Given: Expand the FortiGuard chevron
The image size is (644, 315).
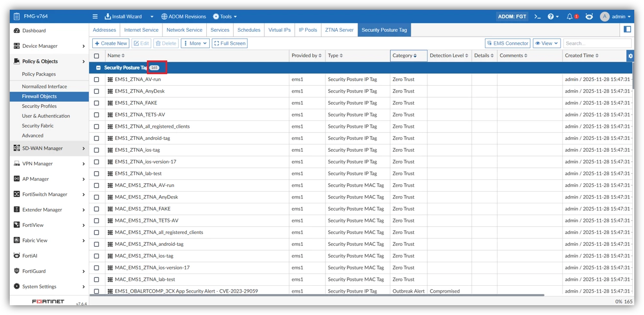Looking at the screenshot, I should 83,272.
